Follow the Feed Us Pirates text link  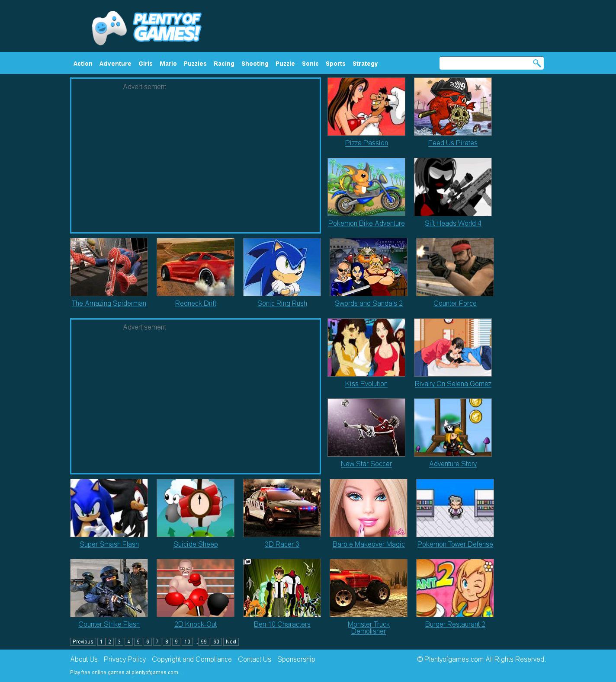[453, 143]
